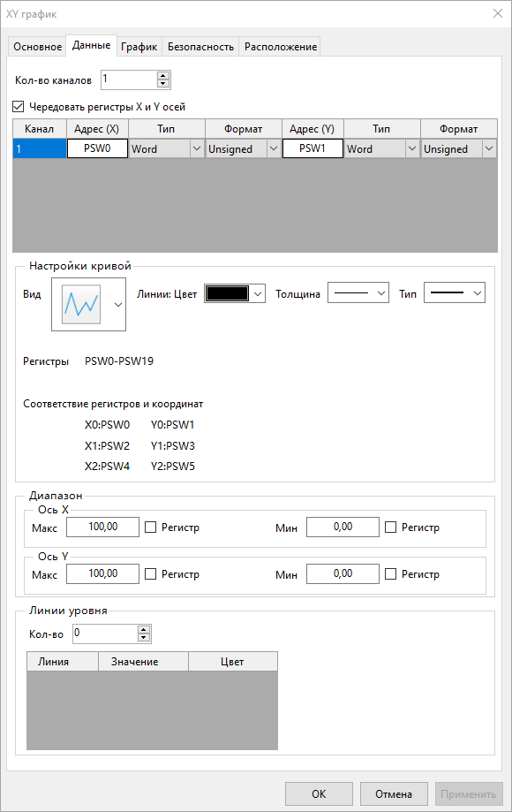The width and height of the screenshot is (512, 812).
Task: Increase level lines count with up arrow
Action: pos(144,630)
